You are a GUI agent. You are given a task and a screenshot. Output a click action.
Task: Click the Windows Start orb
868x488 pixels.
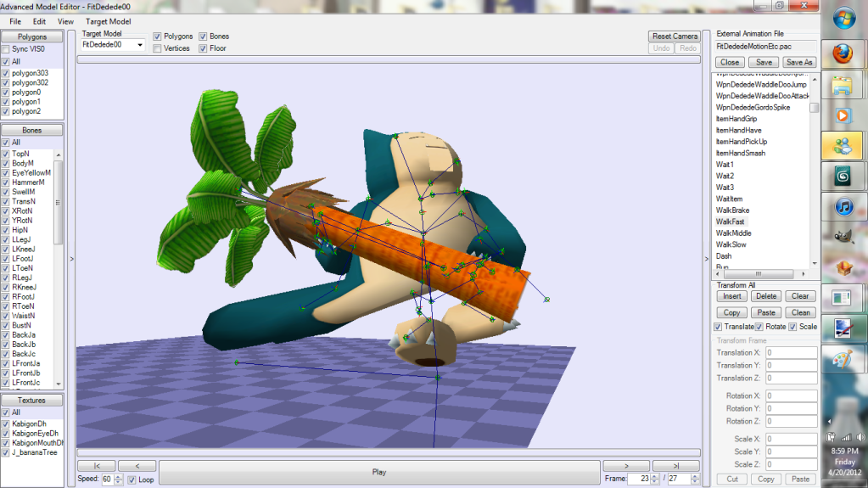[843, 19]
